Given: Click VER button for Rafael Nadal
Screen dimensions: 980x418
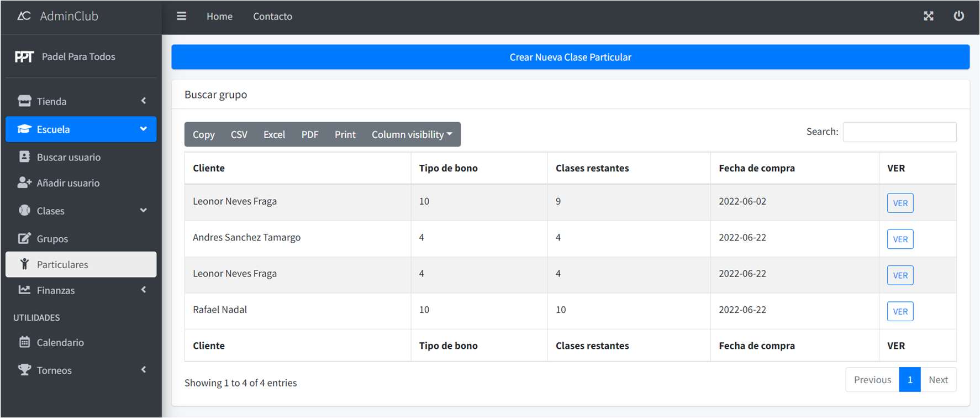Looking at the screenshot, I should (900, 311).
